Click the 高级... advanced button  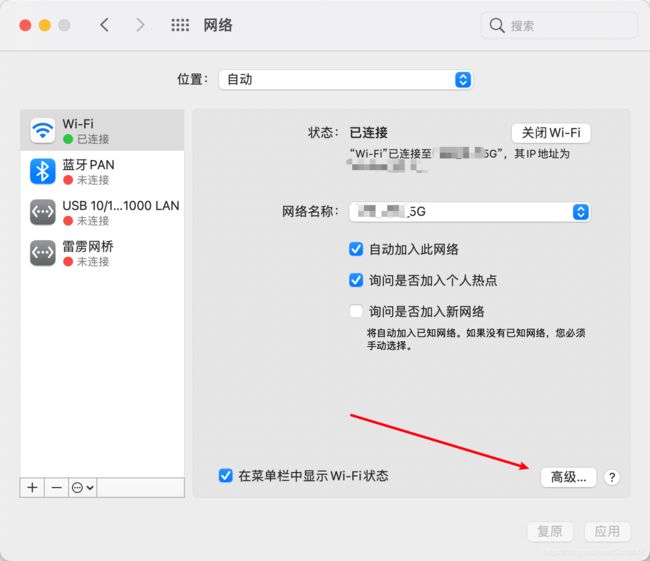point(568,477)
